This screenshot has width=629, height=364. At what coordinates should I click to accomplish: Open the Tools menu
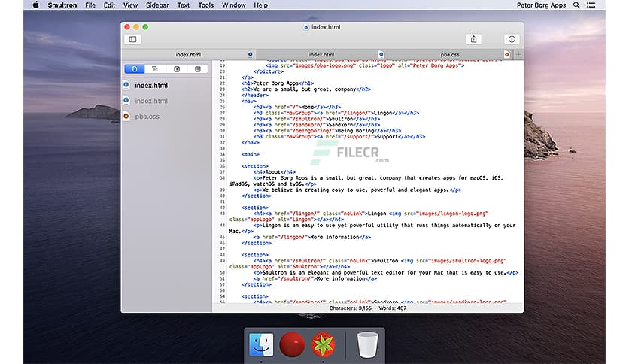click(205, 5)
